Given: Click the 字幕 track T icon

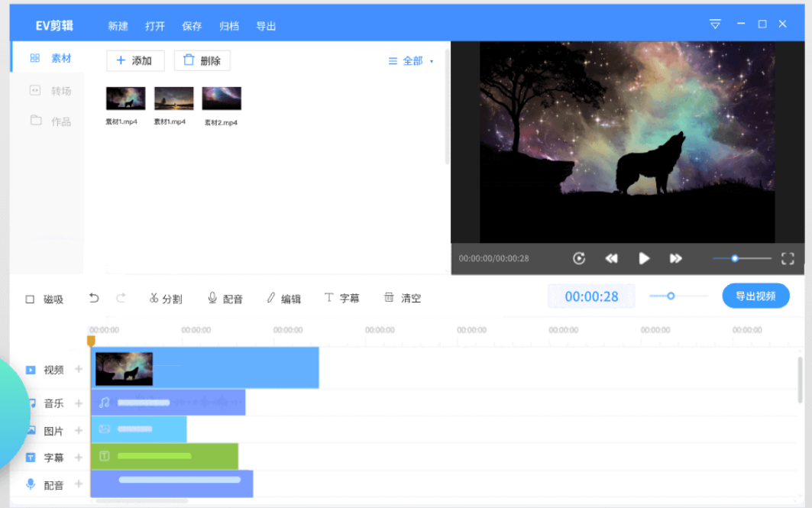Looking at the screenshot, I should 31,458.
